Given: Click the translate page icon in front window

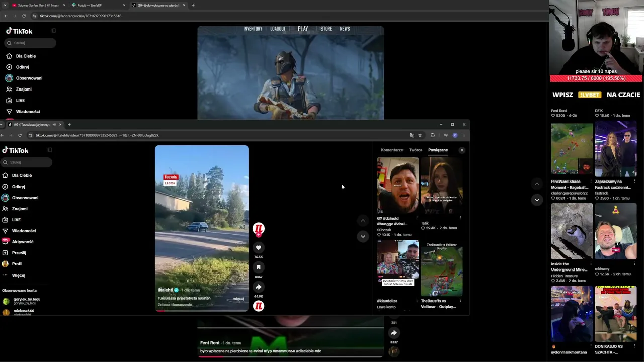Looking at the screenshot, I should [412, 135].
